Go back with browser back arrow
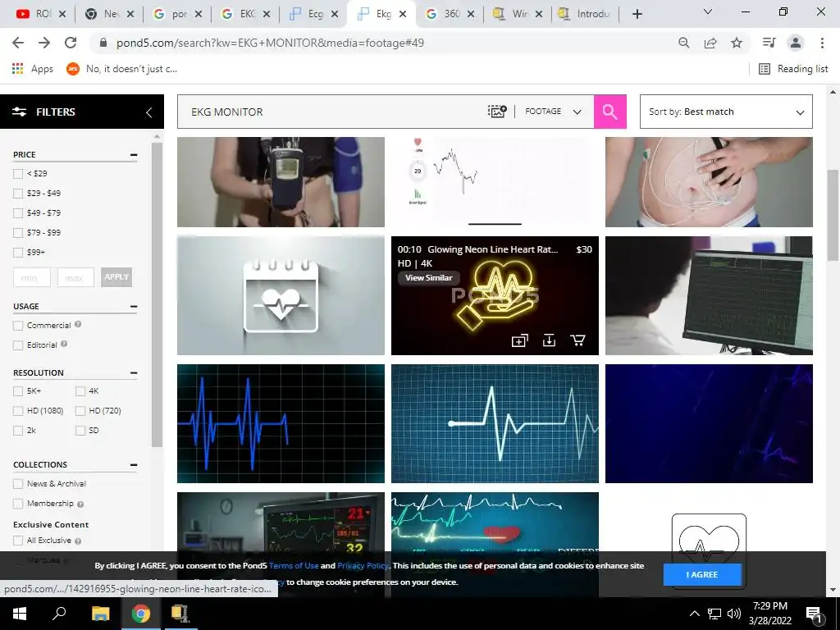The image size is (840, 630). (x=18, y=43)
